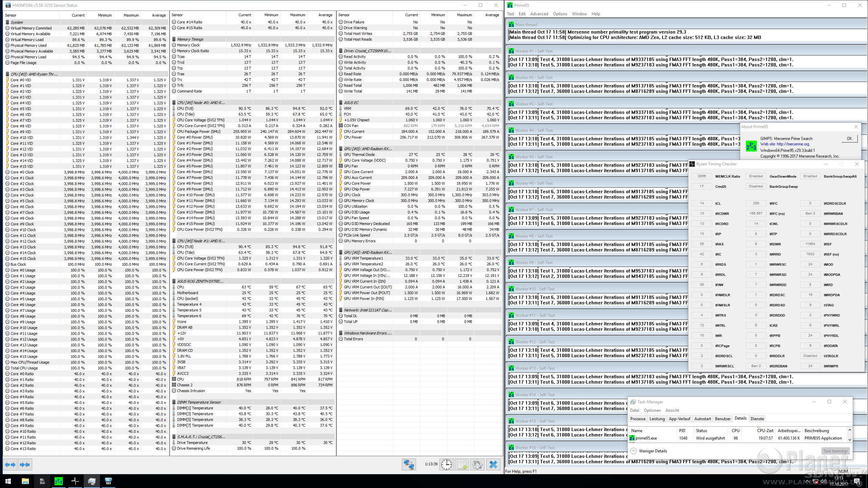
Task: Select the prime95.exe process row
Action: (x=738, y=438)
